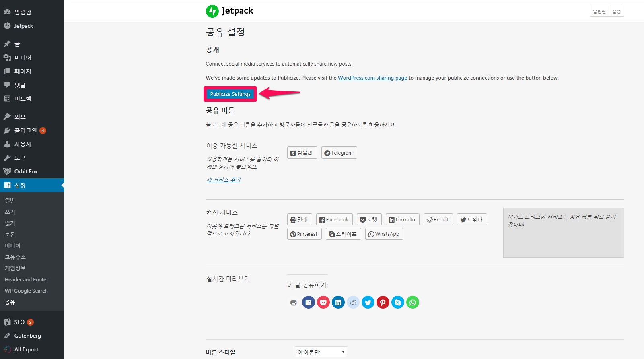This screenshot has width=644, height=359.
Task: Click the Telegram available service button
Action: point(339,153)
